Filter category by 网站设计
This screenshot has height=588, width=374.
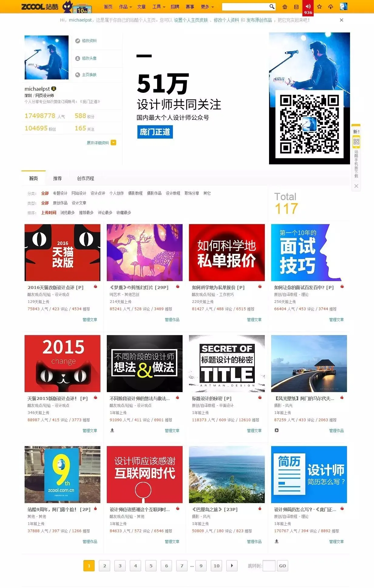click(79, 193)
